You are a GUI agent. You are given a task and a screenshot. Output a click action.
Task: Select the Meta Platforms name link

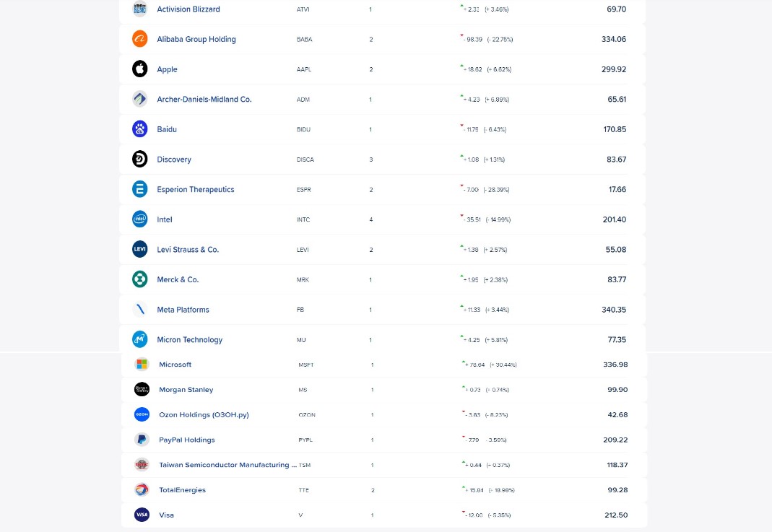(183, 310)
